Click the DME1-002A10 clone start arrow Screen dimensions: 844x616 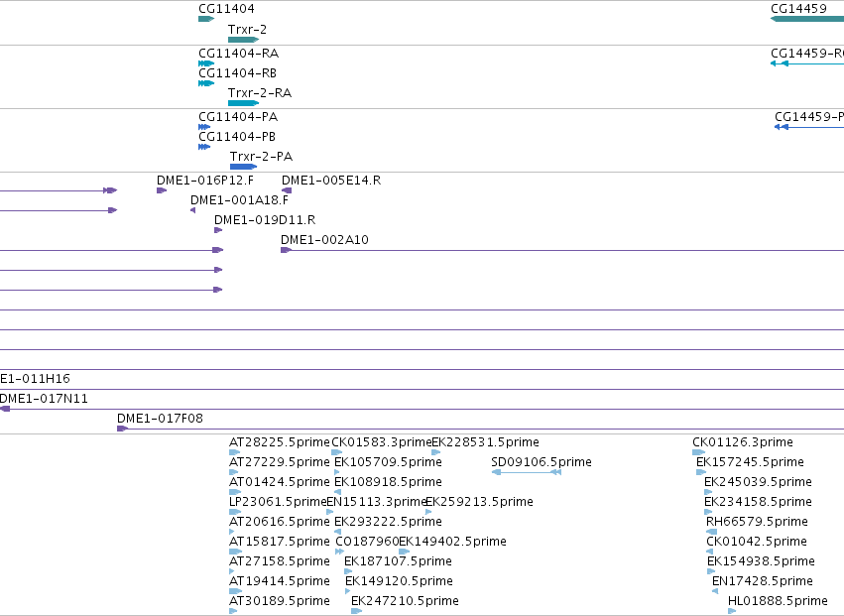pyautogui.click(x=287, y=250)
